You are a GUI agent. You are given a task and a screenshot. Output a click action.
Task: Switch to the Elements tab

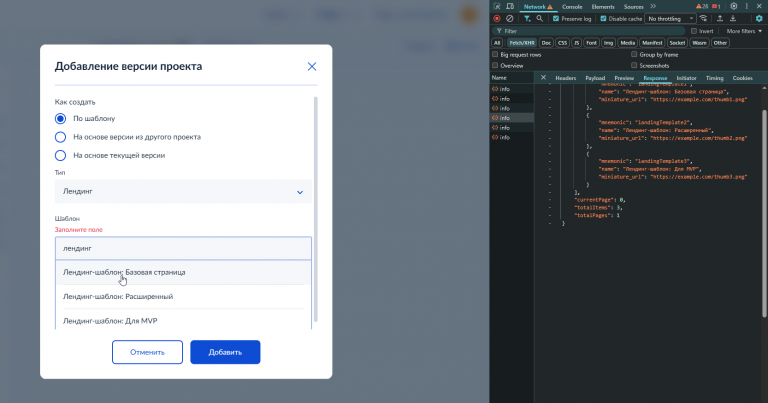603,7
